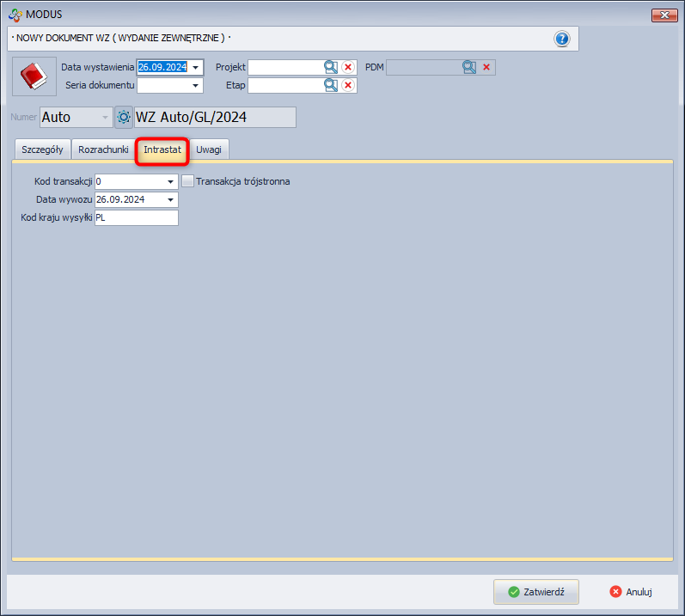The image size is (685, 616).
Task: Click the red book icon button
Action: tap(33, 76)
